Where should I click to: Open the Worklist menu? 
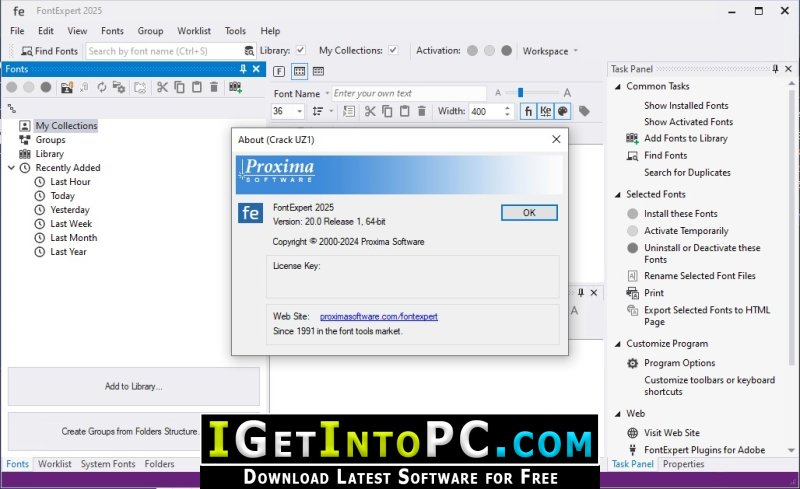coord(194,31)
